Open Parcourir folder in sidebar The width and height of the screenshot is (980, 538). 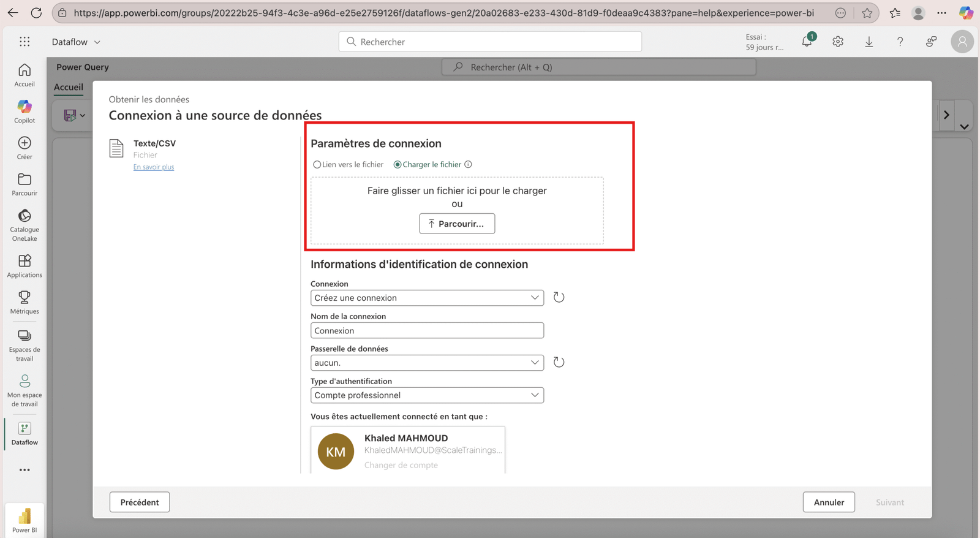[x=24, y=184]
